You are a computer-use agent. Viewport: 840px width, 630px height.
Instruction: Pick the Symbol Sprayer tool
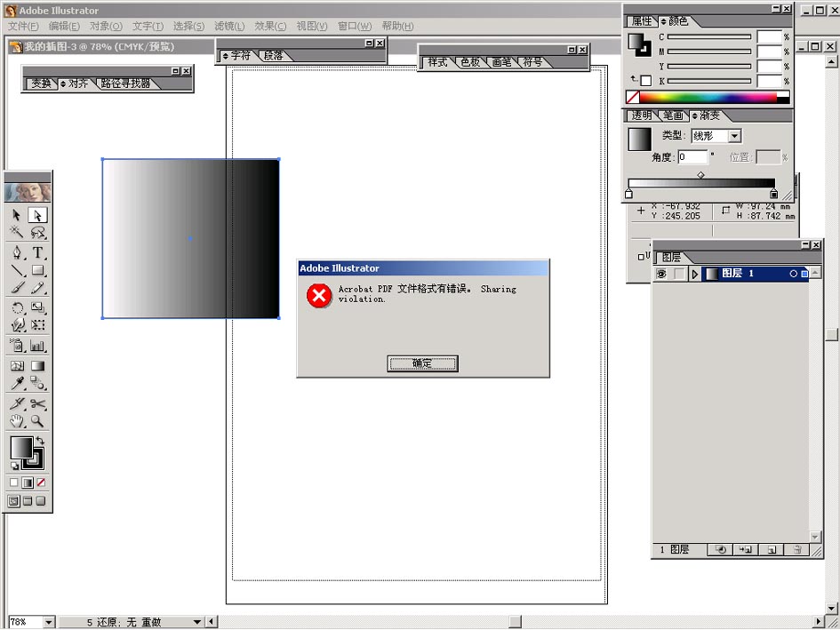click(17, 345)
